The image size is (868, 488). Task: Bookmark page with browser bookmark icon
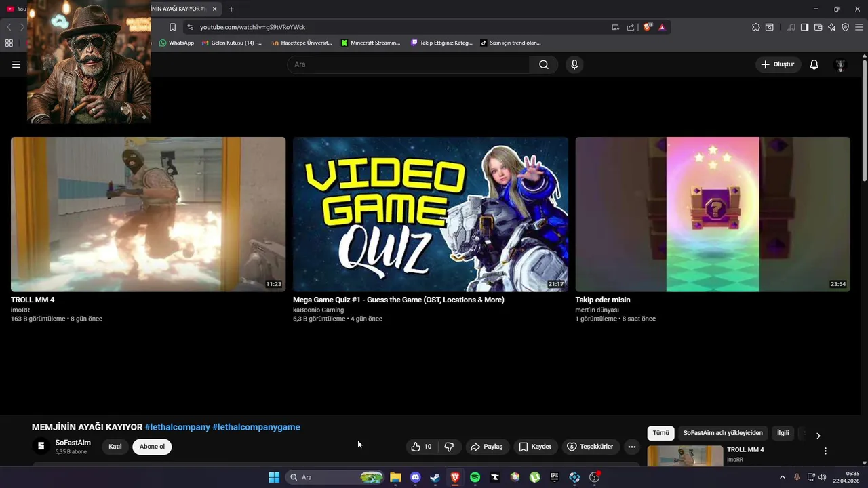click(x=172, y=27)
